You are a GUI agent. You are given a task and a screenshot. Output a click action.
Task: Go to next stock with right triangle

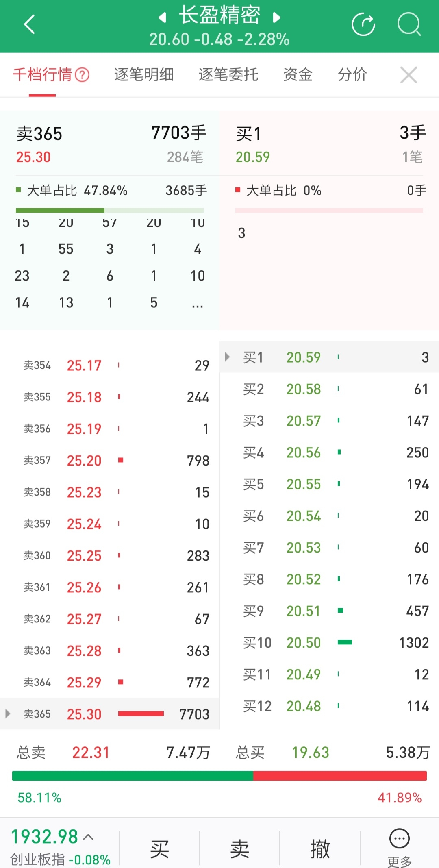click(x=276, y=17)
